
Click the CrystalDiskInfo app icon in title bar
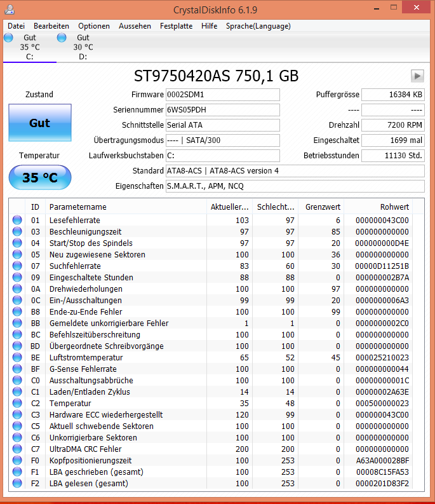pyautogui.click(x=10, y=10)
